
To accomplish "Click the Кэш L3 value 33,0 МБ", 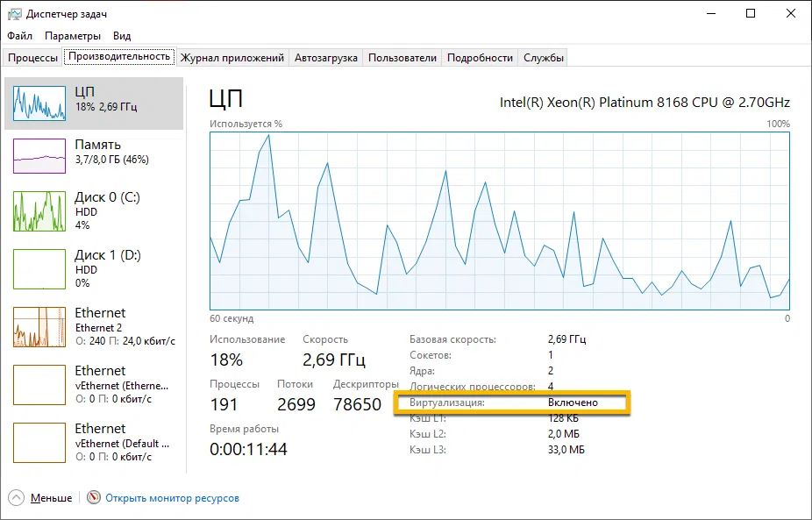I will pyautogui.click(x=566, y=450).
